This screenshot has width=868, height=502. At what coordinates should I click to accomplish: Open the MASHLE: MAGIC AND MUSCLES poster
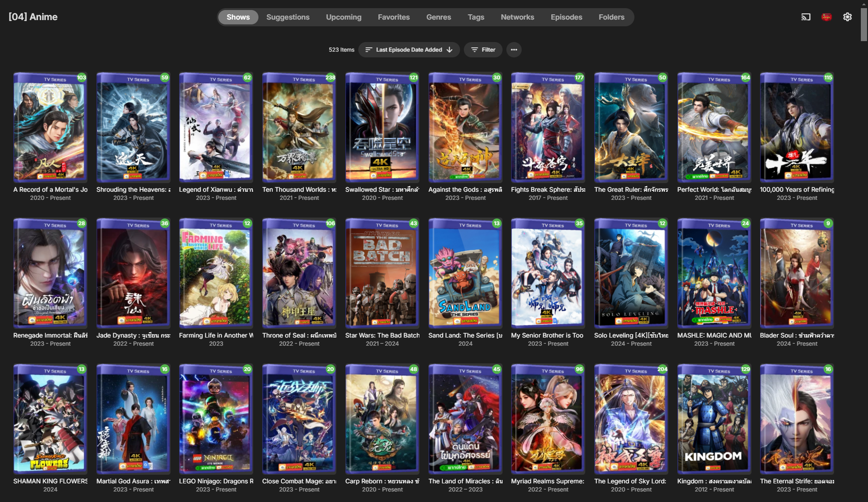tap(714, 273)
